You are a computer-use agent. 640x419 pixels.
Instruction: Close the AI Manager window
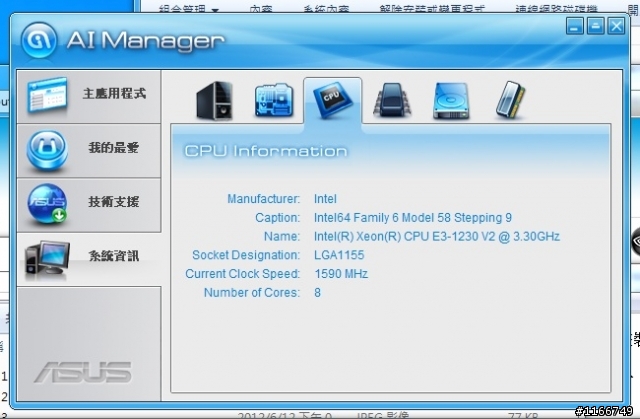pyautogui.click(x=616, y=26)
